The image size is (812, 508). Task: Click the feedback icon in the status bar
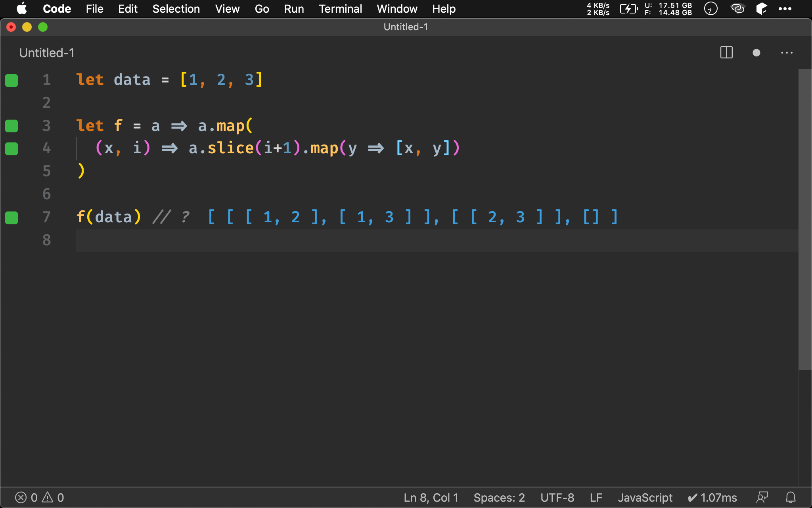762,497
